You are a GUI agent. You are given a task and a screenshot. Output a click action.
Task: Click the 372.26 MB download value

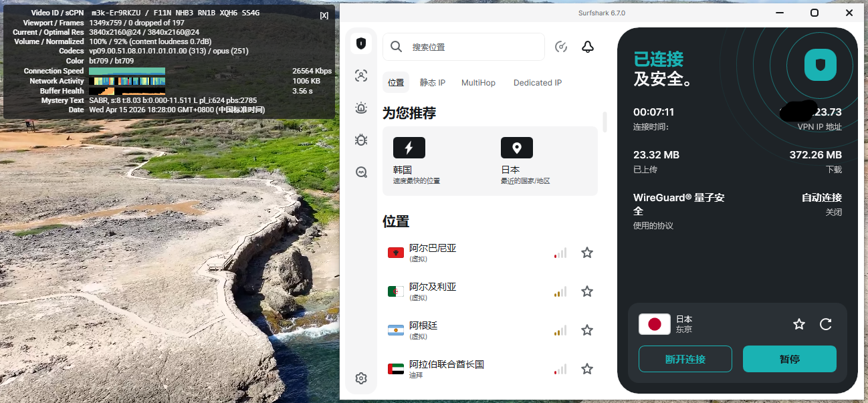816,155
